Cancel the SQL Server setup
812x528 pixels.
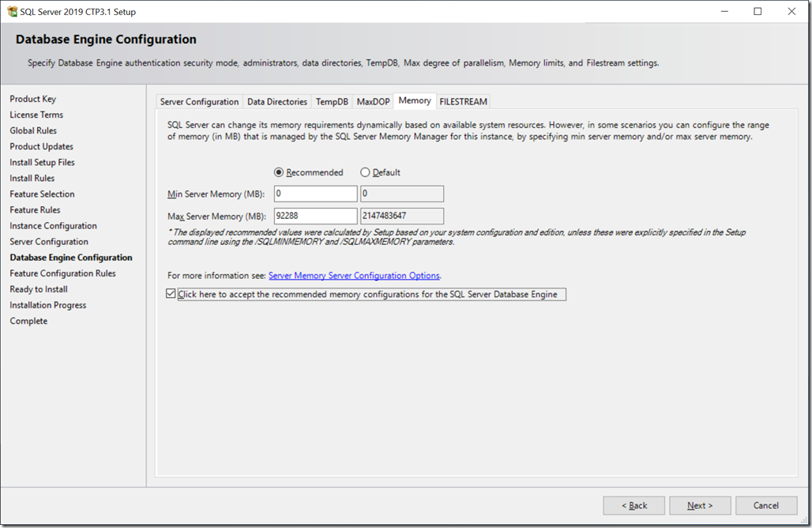pos(766,505)
